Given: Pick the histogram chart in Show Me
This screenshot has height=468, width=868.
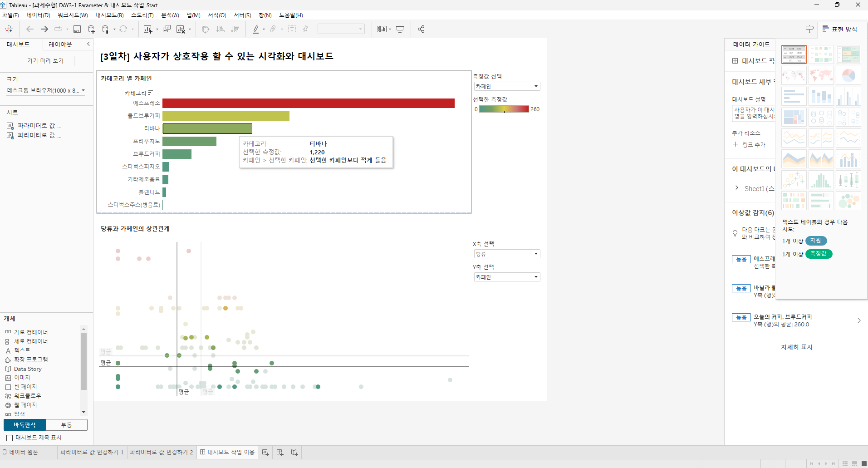Looking at the screenshot, I should coord(821,180).
